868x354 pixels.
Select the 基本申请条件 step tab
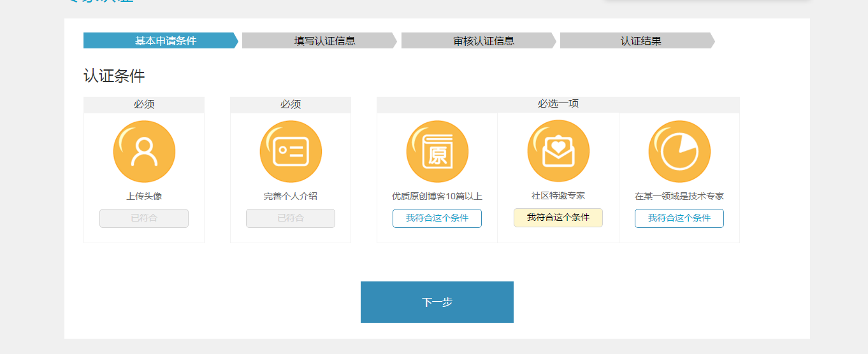pos(161,41)
